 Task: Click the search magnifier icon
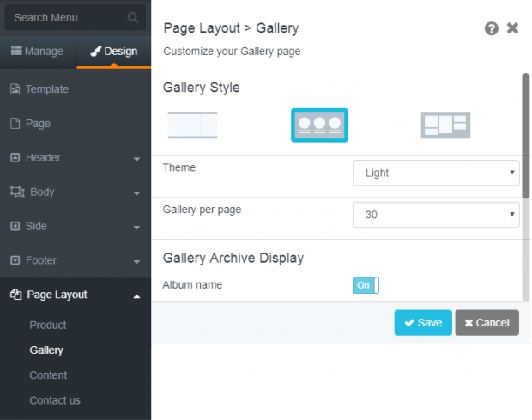coord(133,17)
